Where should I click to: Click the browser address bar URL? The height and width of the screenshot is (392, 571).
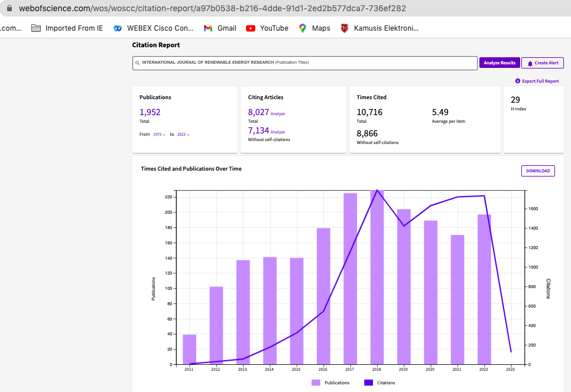[x=212, y=8]
